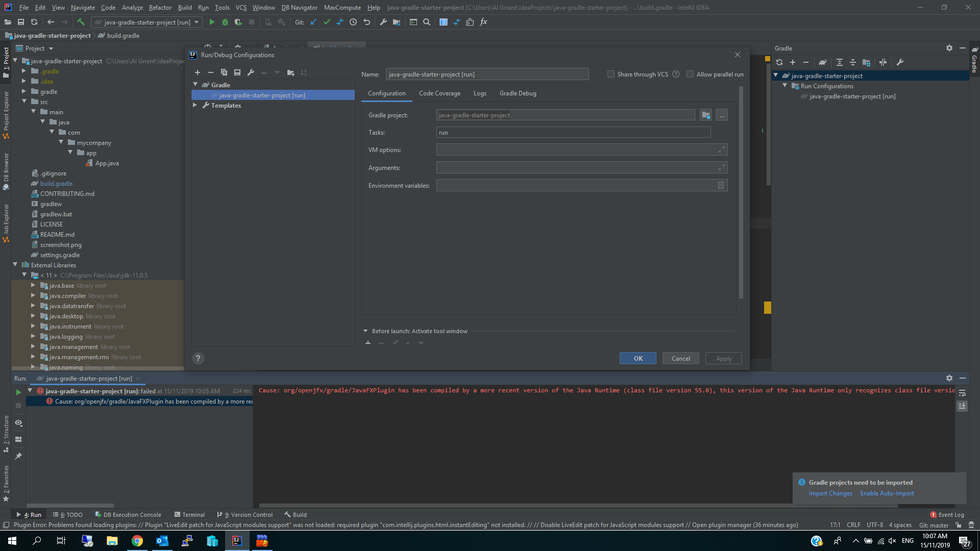Screen dimensions: 980x551
Task: Click Enable Auto-Import link
Action: click(x=887, y=493)
